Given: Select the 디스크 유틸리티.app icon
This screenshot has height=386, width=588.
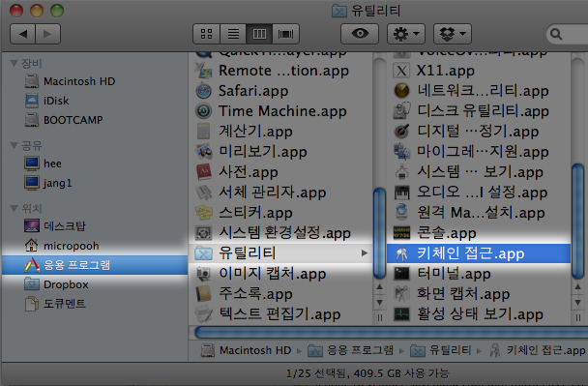Looking at the screenshot, I should (401, 111).
